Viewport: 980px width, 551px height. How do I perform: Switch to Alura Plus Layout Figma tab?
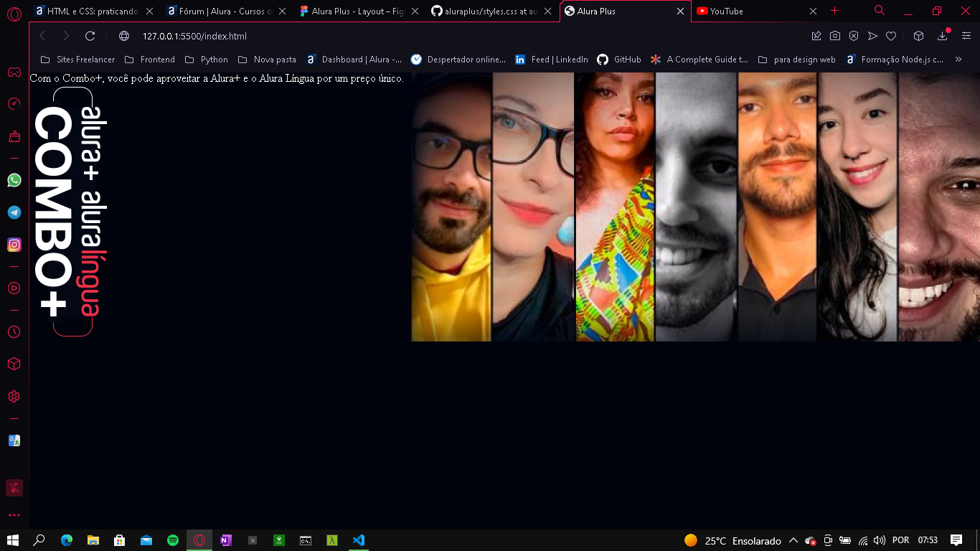point(359,11)
